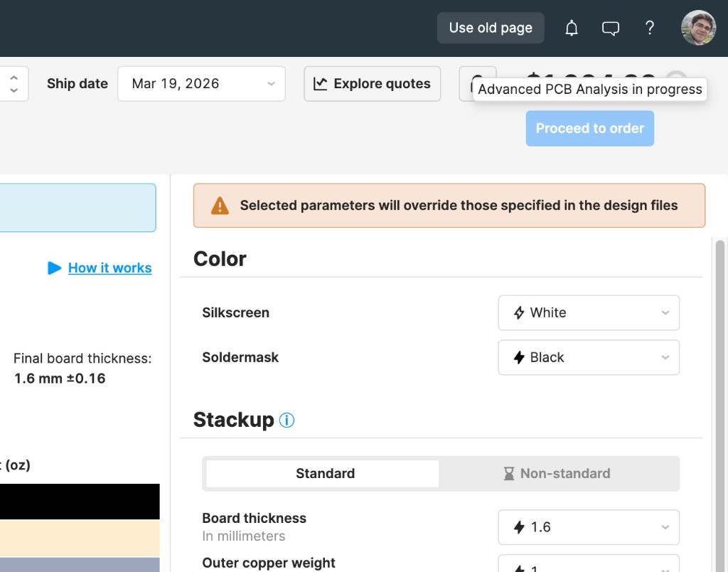Viewport: 728px width, 572px height.
Task: Open the Ship date dropdown
Action: (201, 83)
